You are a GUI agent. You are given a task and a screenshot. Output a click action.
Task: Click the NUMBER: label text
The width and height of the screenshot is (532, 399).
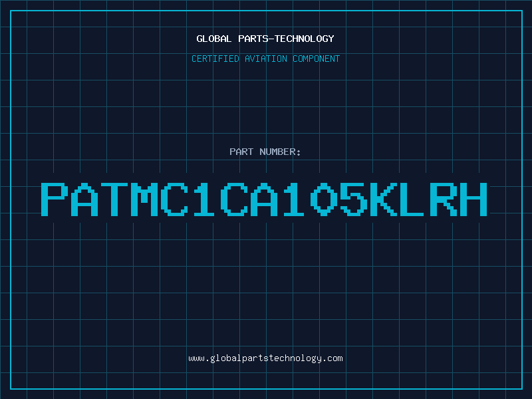(x=280, y=152)
